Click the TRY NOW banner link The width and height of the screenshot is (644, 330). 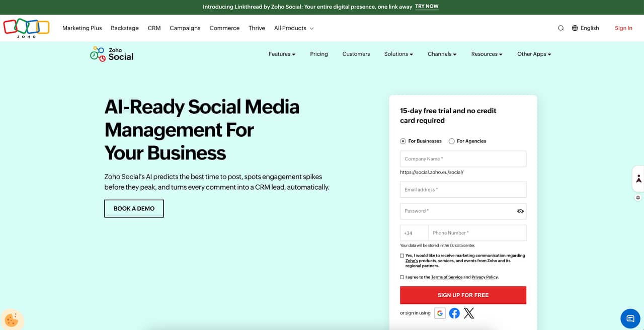tap(427, 7)
